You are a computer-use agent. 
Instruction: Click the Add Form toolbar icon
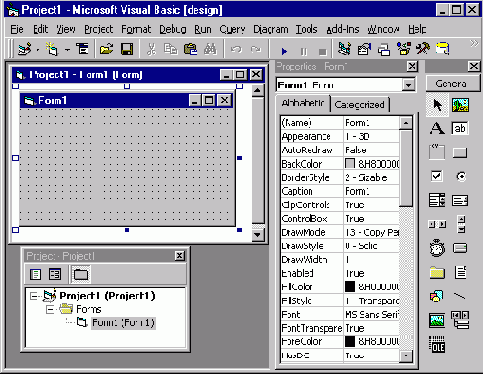click(x=52, y=49)
